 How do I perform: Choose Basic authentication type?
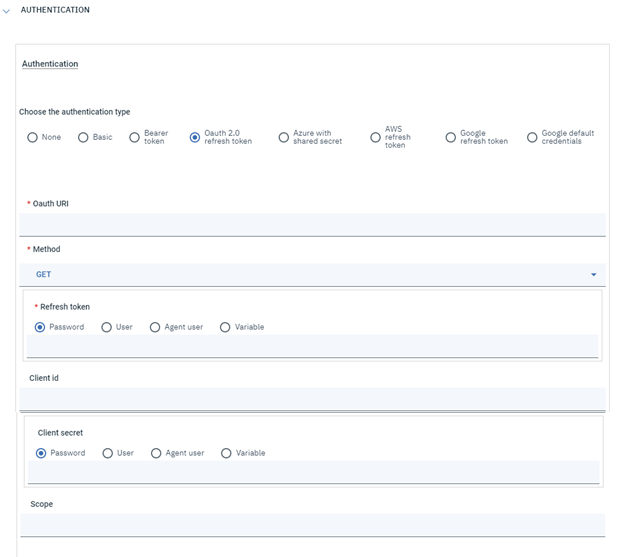point(84,138)
